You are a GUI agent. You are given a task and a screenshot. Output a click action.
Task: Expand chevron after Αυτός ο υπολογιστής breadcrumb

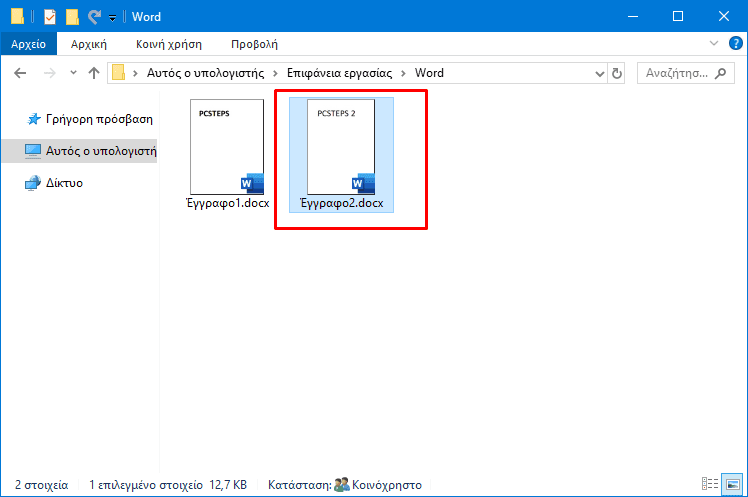point(275,73)
